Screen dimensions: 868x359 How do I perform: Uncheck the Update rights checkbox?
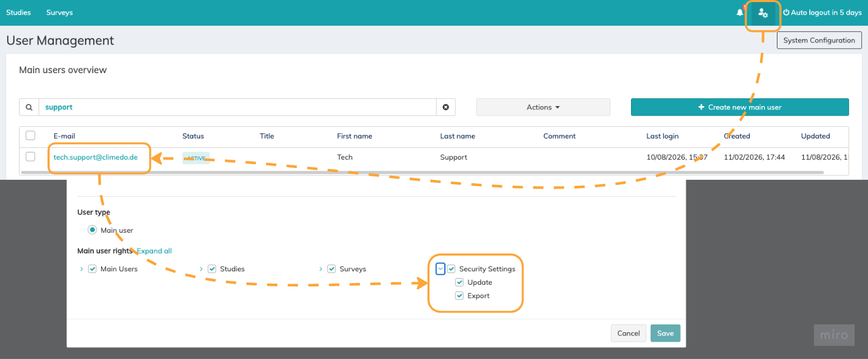pos(459,283)
